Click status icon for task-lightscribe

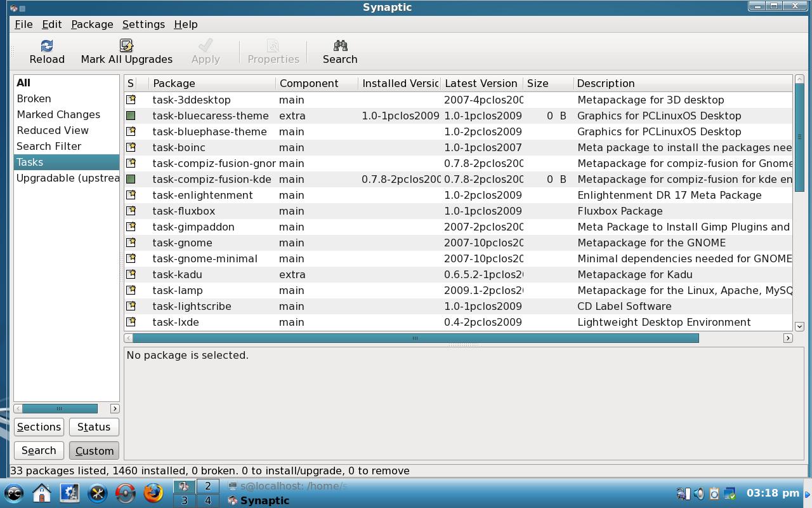[131, 306]
